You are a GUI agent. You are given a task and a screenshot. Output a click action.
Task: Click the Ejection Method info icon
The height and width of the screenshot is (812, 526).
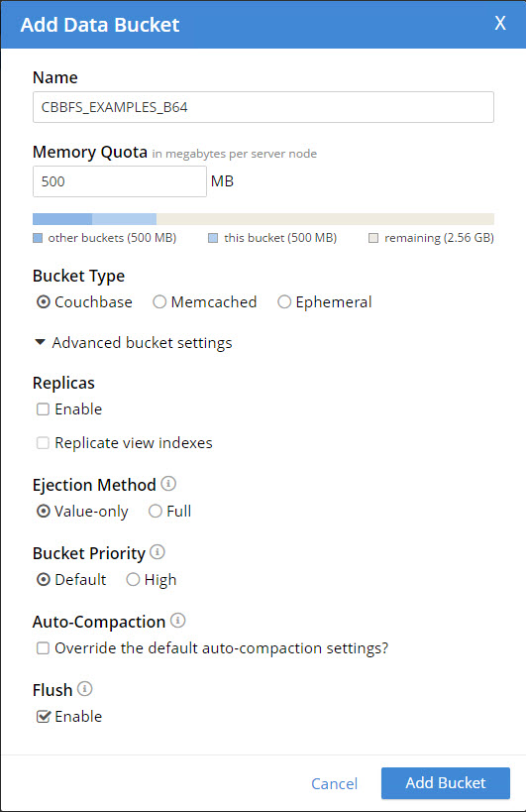168,484
